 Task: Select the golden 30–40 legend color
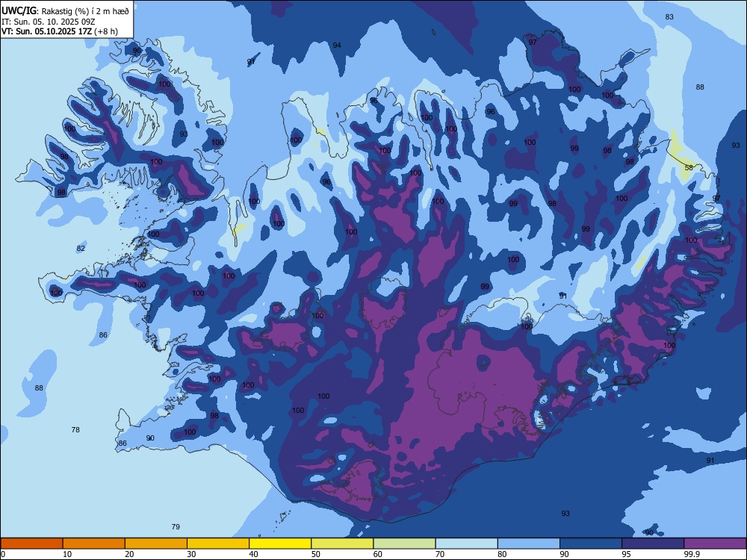[218, 544]
